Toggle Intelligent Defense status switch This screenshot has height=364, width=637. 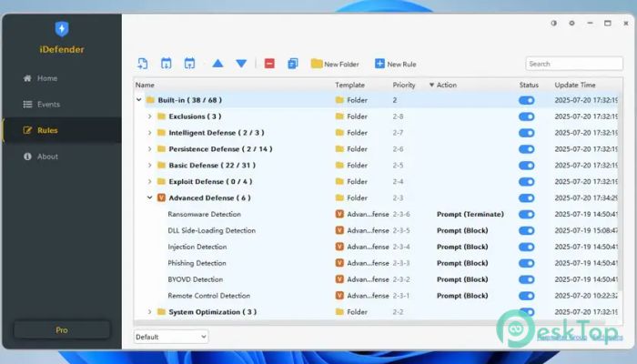(527, 133)
